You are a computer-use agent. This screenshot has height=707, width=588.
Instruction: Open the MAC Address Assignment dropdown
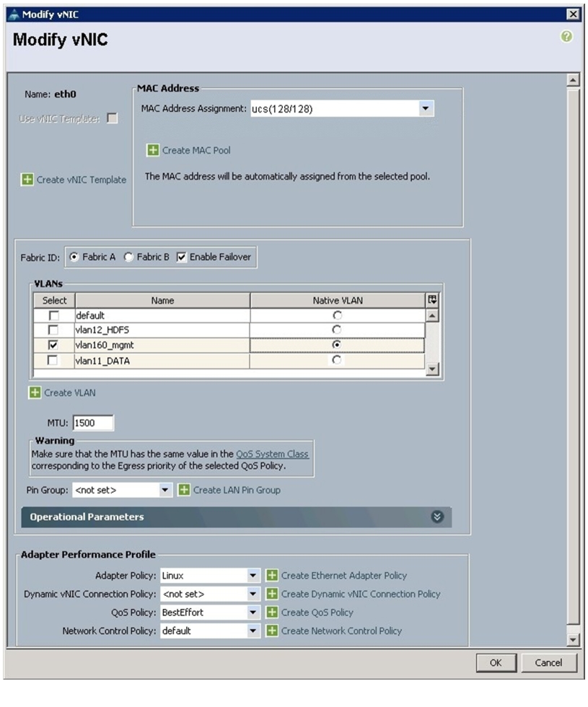pyautogui.click(x=425, y=108)
